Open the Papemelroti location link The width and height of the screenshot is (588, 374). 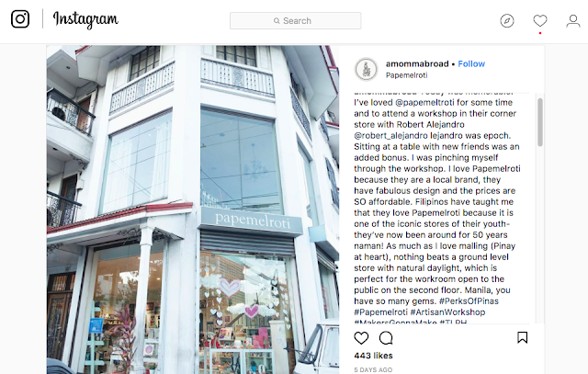point(406,75)
